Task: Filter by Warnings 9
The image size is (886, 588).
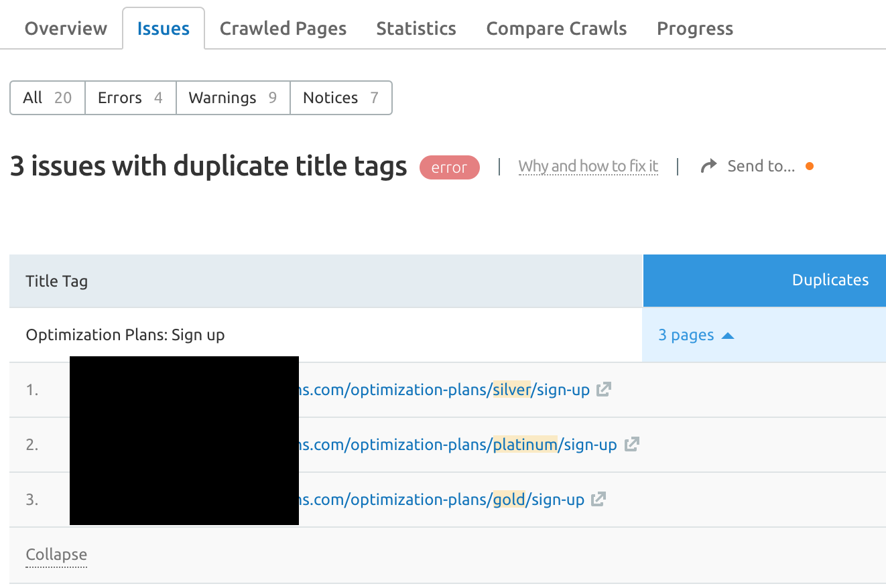Action: click(x=233, y=98)
